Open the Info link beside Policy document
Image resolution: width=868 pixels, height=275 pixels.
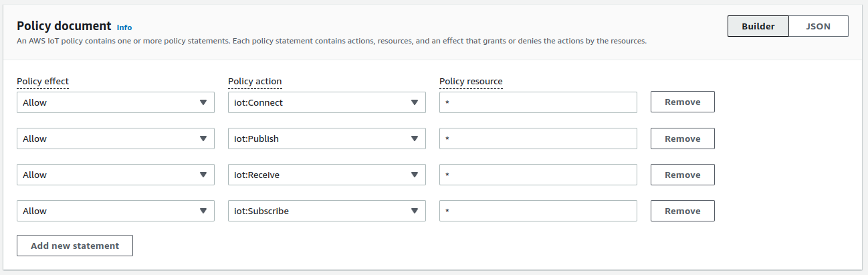click(124, 27)
